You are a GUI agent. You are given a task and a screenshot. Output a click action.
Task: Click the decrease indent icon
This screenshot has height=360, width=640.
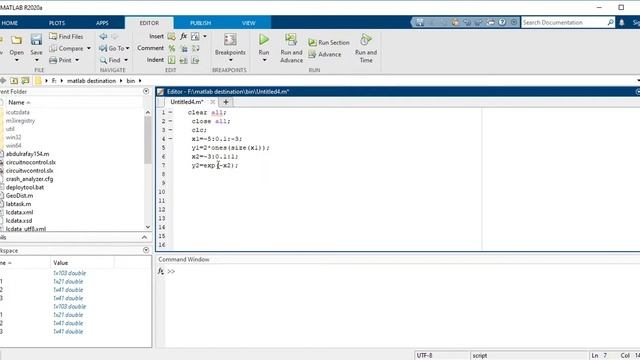coord(196,60)
